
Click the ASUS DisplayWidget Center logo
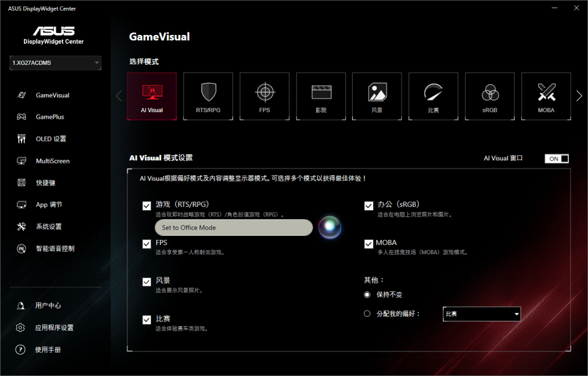54,35
